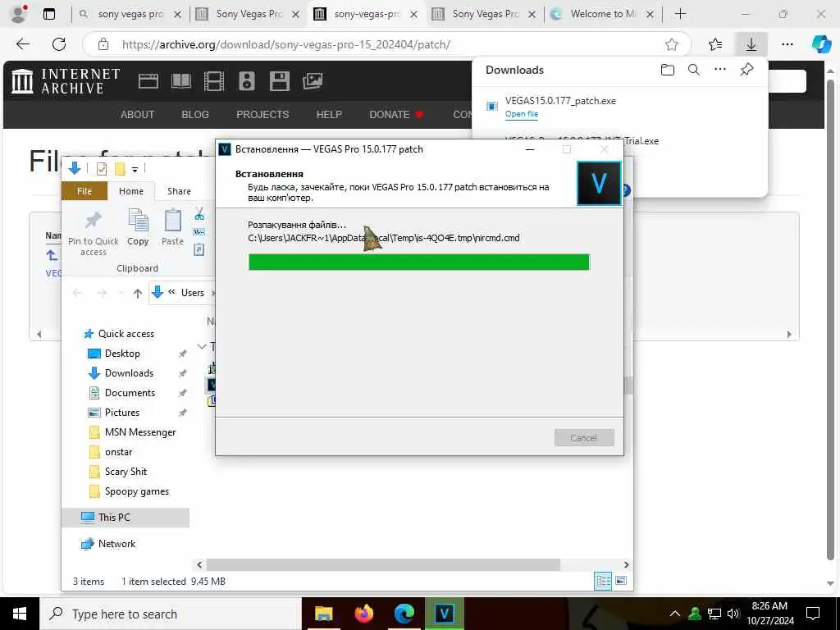Open the Edge profile avatar icon
Screen dimensions: 840x630
pos(19,14)
